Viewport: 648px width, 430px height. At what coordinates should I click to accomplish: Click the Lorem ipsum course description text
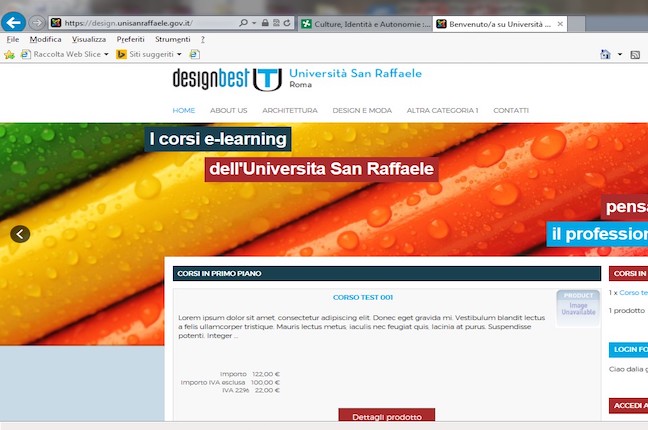pos(362,327)
